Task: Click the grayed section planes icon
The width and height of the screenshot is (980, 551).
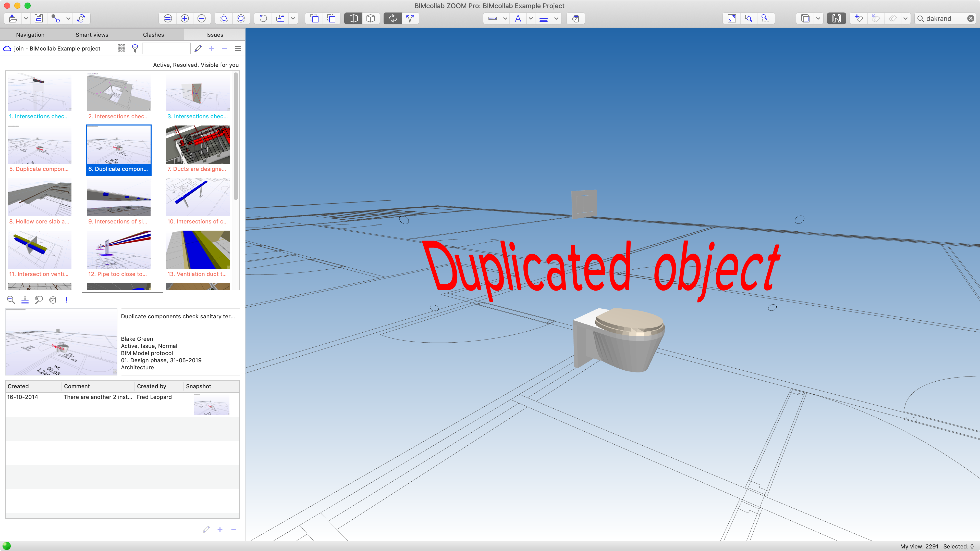Action: 892,18
